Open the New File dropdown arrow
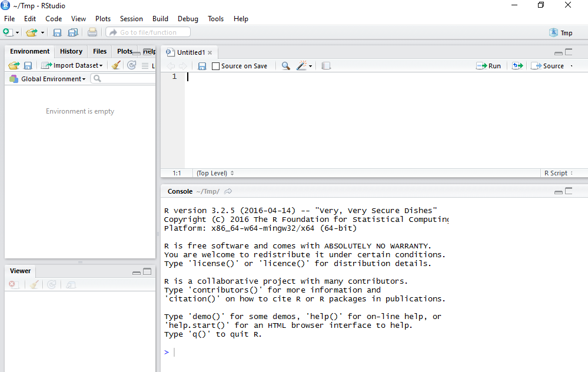The height and width of the screenshot is (372, 588). pyautogui.click(x=17, y=33)
